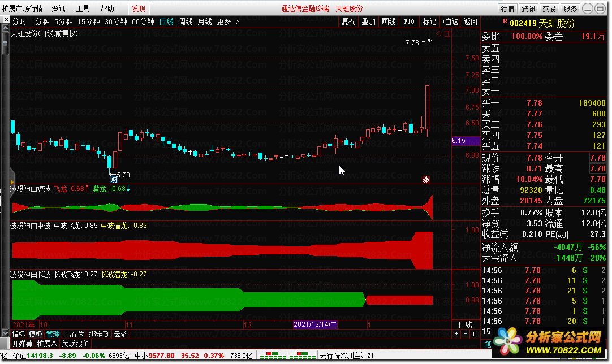Screen dimensions: 612x364
Task: Click the 标记 mark tool
Action: (429, 22)
